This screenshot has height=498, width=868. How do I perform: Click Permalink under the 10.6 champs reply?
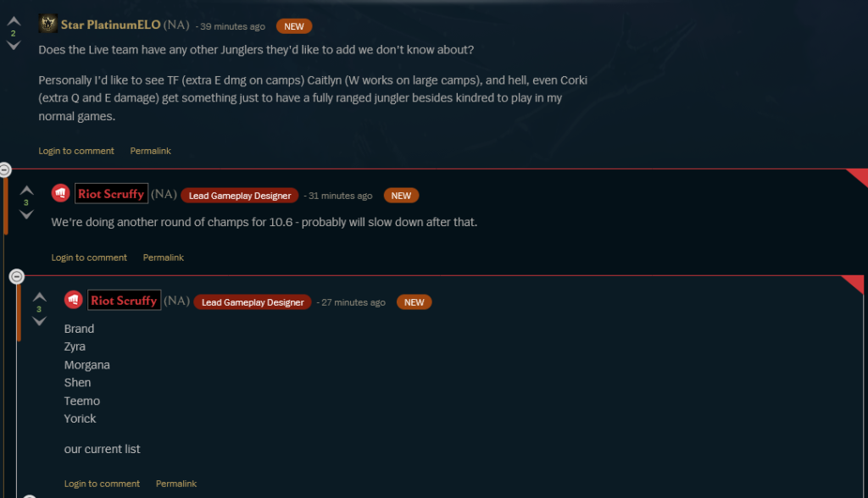coord(164,257)
